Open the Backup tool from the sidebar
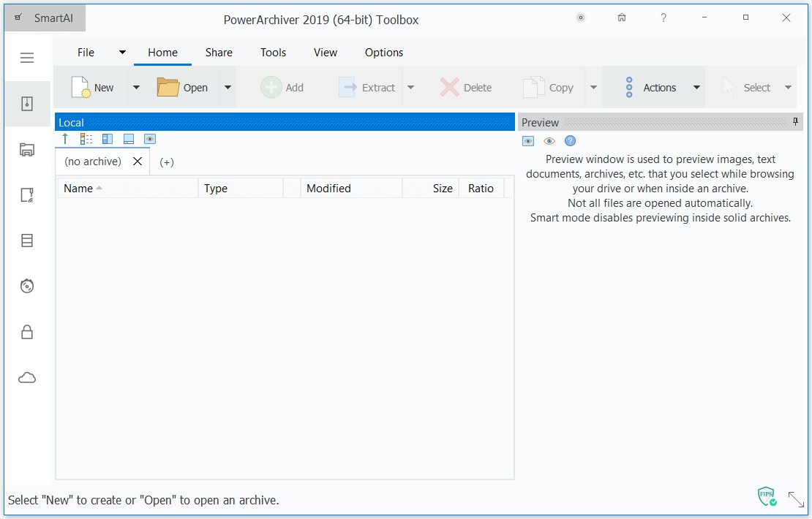 tap(27, 149)
